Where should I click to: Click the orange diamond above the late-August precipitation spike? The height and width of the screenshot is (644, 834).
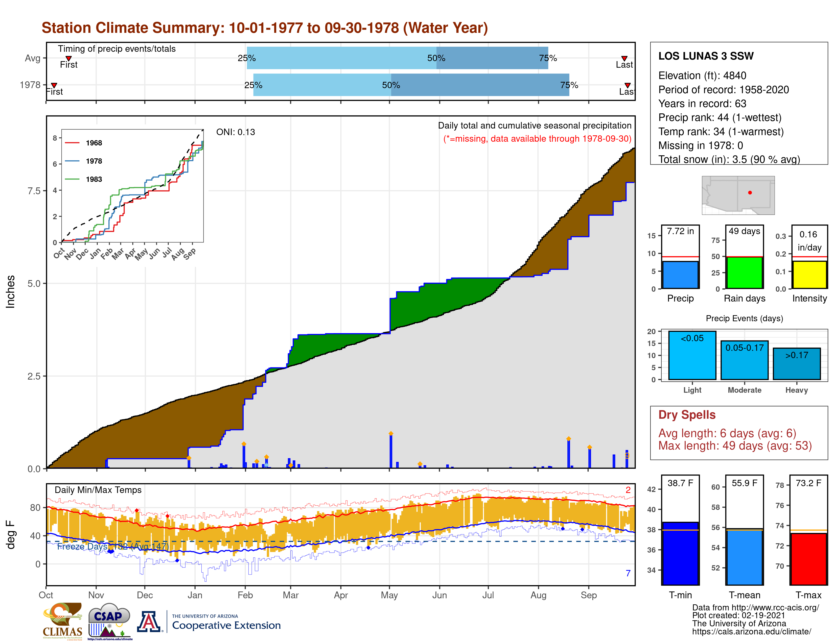click(569, 439)
